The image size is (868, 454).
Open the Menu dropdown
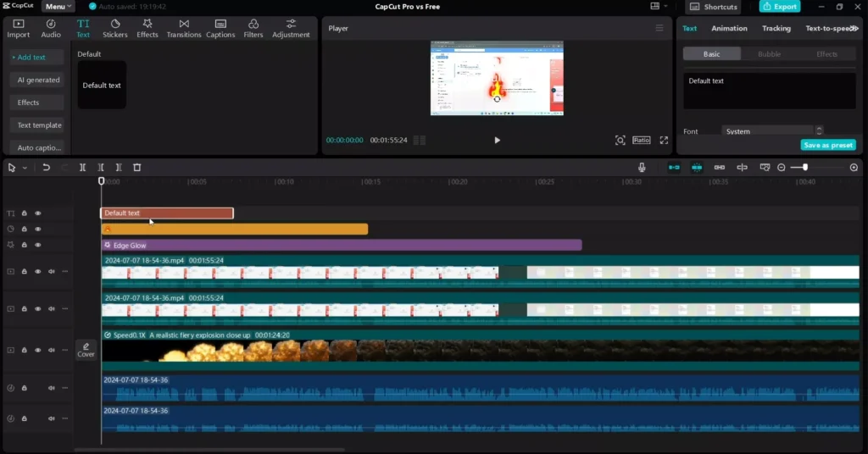click(58, 6)
